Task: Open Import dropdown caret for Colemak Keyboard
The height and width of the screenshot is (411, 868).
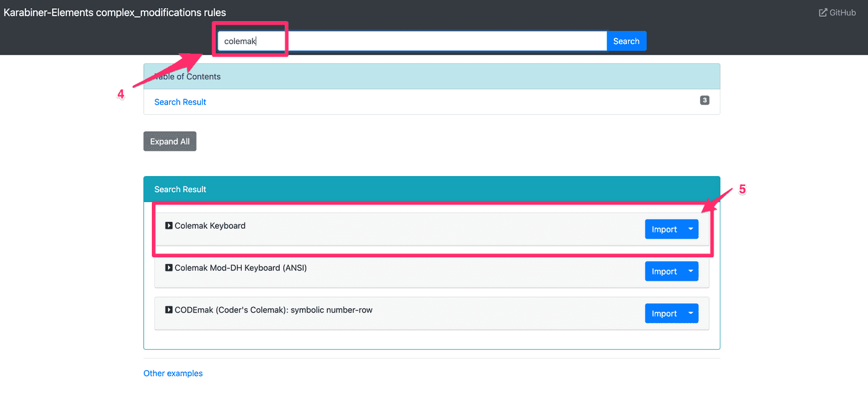Action: [x=691, y=229]
